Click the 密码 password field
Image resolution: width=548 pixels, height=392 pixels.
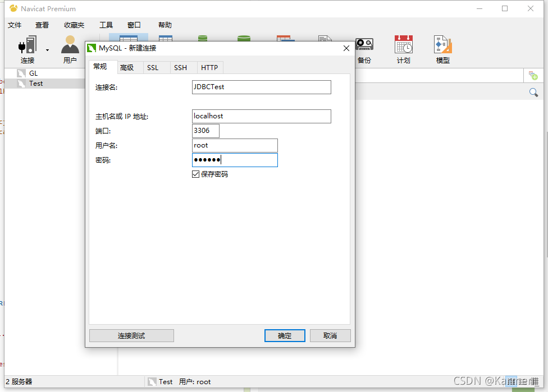pyautogui.click(x=235, y=160)
